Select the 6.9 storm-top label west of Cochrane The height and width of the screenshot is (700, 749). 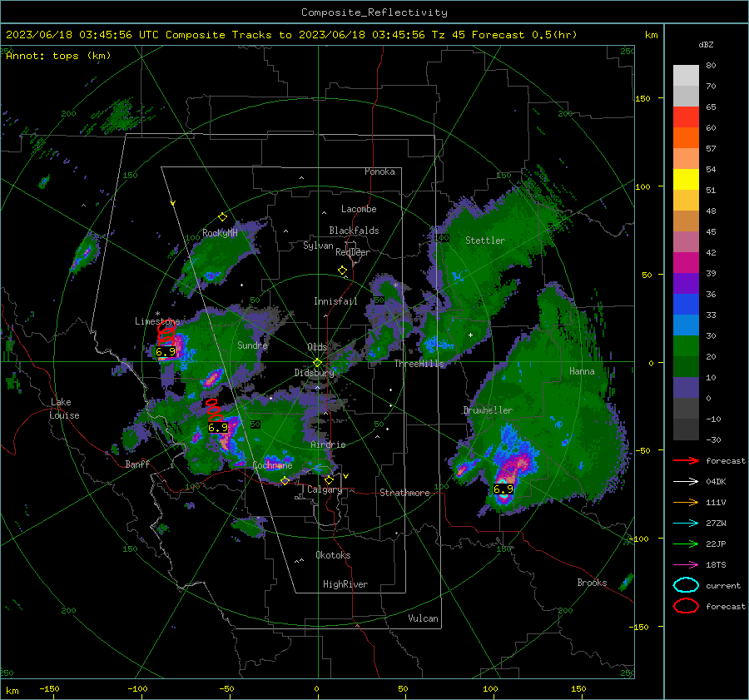point(218,428)
